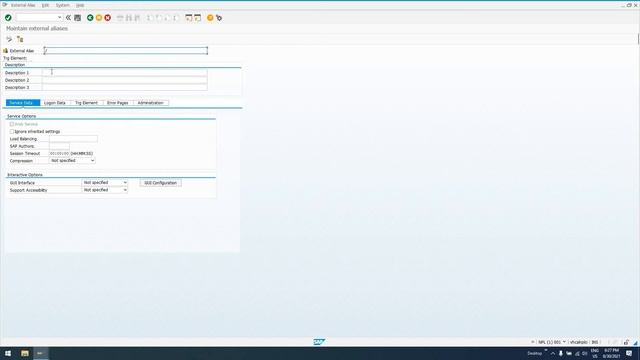This screenshot has height=360, width=640.
Task: Open the command field dropdown
Action: [x=60, y=18]
